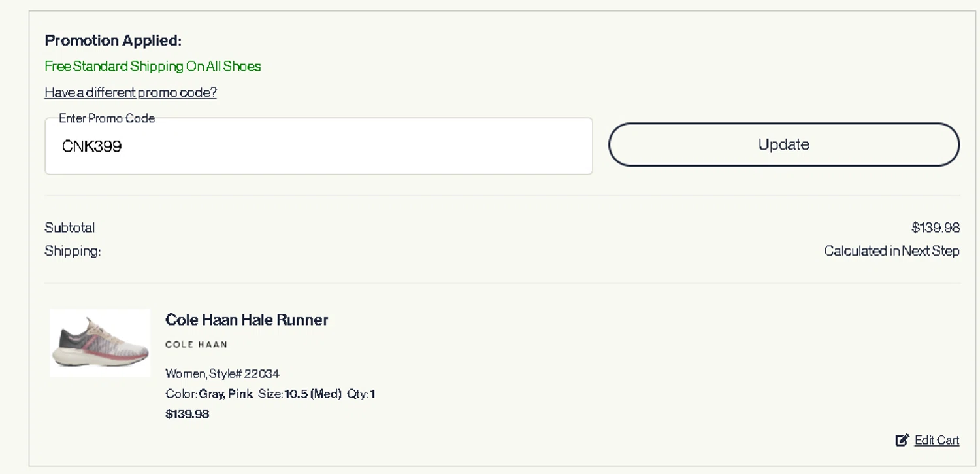This screenshot has height=474, width=980.
Task: Click the Promotion Applied heading
Action: [113, 41]
